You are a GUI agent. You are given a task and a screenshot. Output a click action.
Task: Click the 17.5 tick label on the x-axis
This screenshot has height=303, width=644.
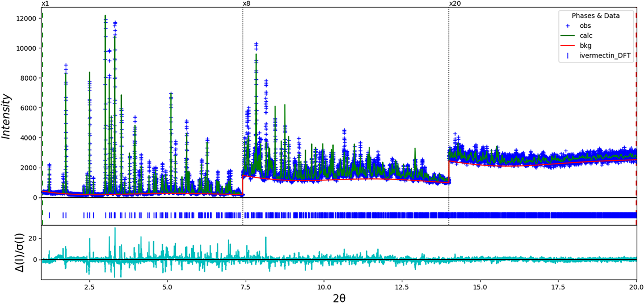click(x=558, y=287)
